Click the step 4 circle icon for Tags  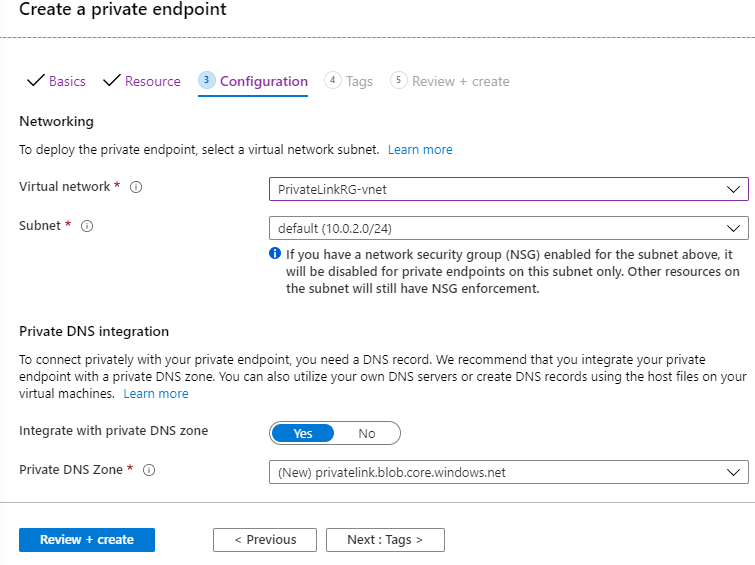point(333,80)
